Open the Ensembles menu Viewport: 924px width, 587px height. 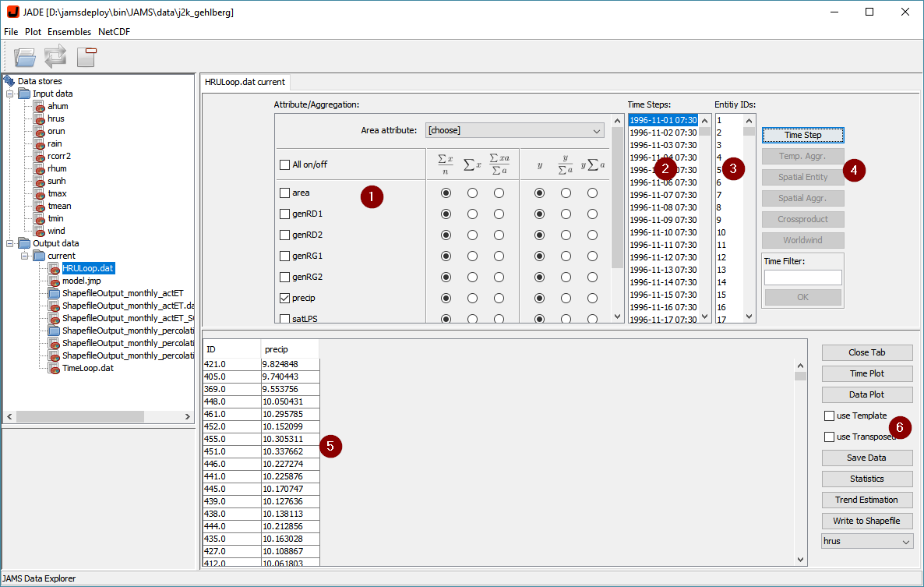(x=69, y=32)
